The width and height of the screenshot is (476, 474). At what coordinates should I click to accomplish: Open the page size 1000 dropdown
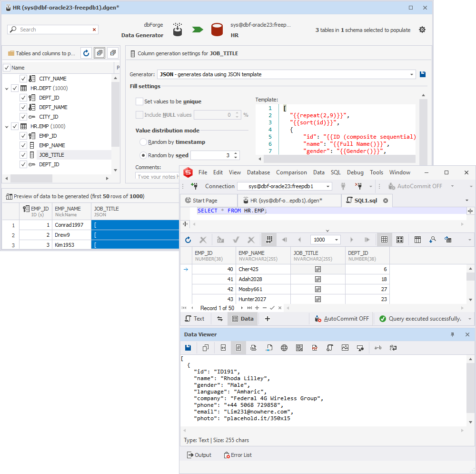337,240
